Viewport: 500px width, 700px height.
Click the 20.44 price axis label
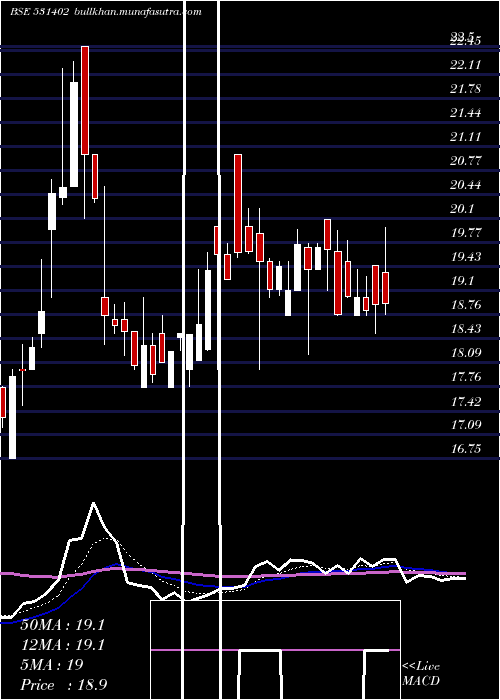pyautogui.click(x=466, y=185)
